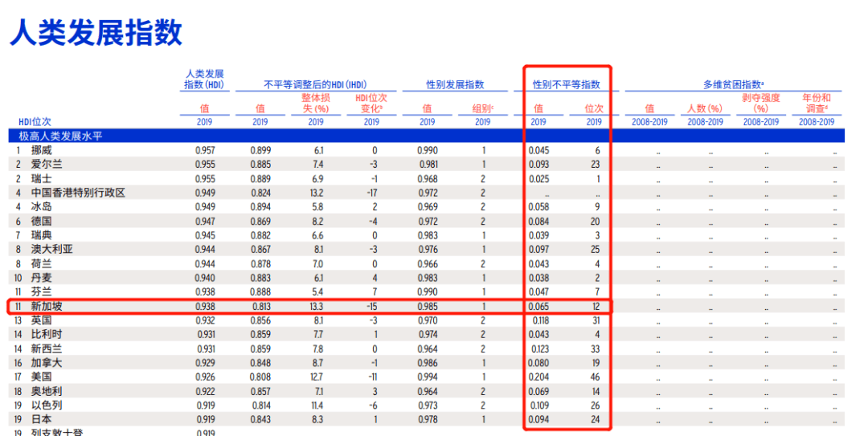This screenshot has height=436, width=868.
Task: Click the 年份和调查 subheader
Action: pyautogui.click(x=817, y=103)
